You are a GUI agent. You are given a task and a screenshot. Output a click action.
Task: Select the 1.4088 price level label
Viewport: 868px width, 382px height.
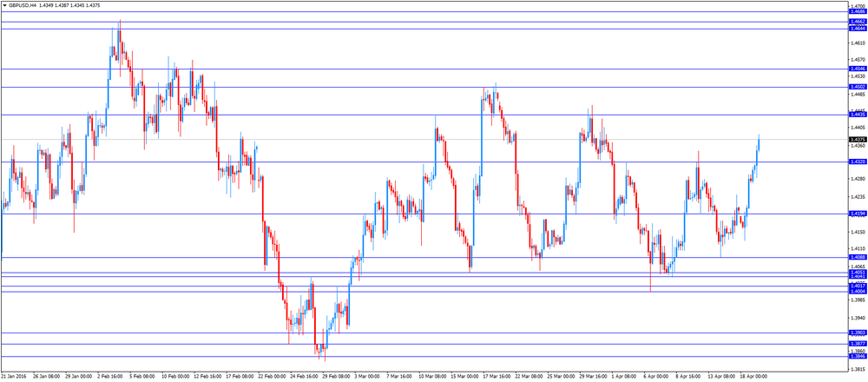point(858,257)
